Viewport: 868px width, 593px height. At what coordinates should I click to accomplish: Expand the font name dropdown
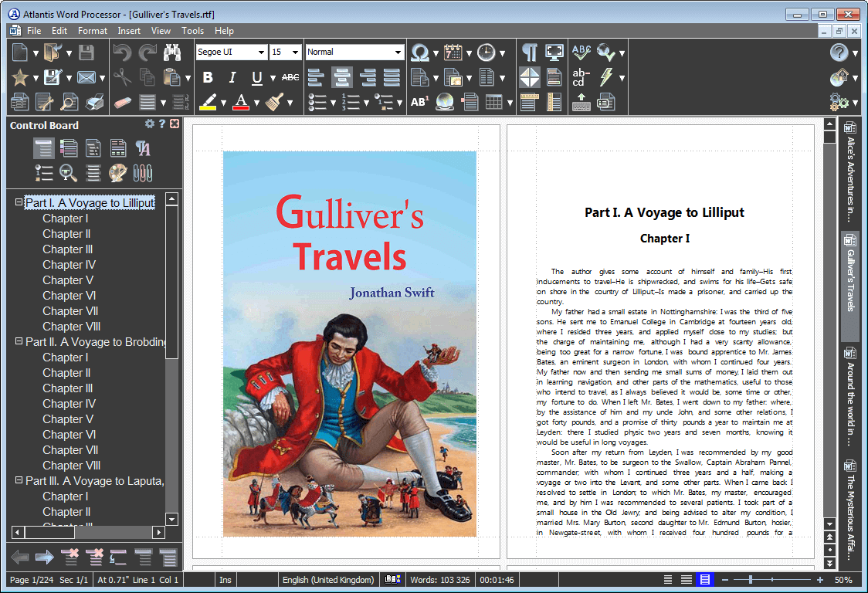(261, 52)
